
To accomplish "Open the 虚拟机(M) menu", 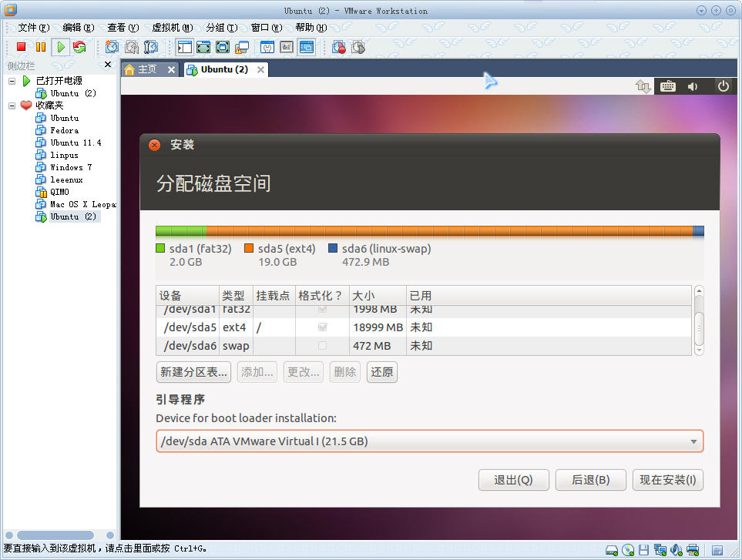I will [x=173, y=28].
